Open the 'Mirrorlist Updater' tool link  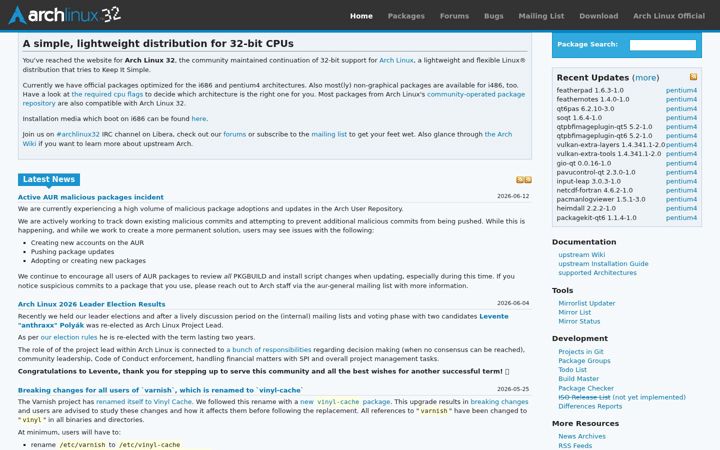tap(587, 303)
